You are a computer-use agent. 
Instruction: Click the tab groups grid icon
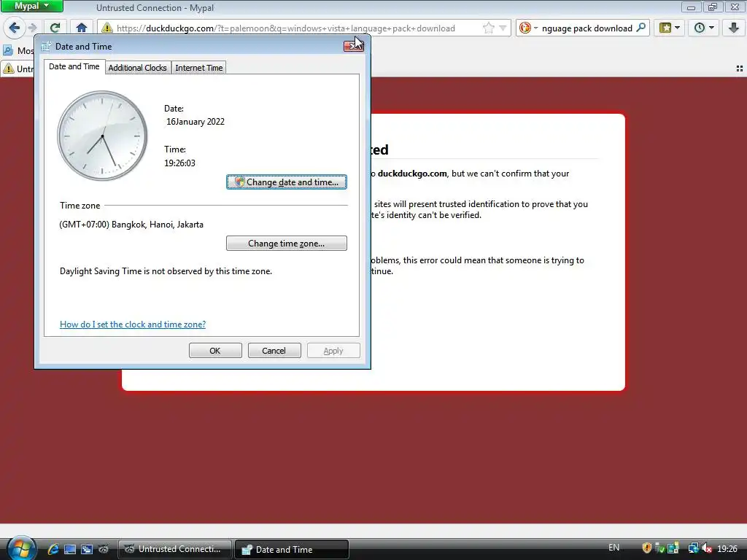point(740,69)
